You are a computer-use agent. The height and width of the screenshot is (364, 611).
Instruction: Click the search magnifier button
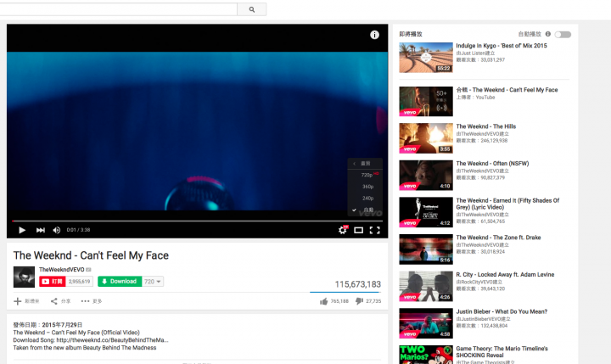pos(252,9)
